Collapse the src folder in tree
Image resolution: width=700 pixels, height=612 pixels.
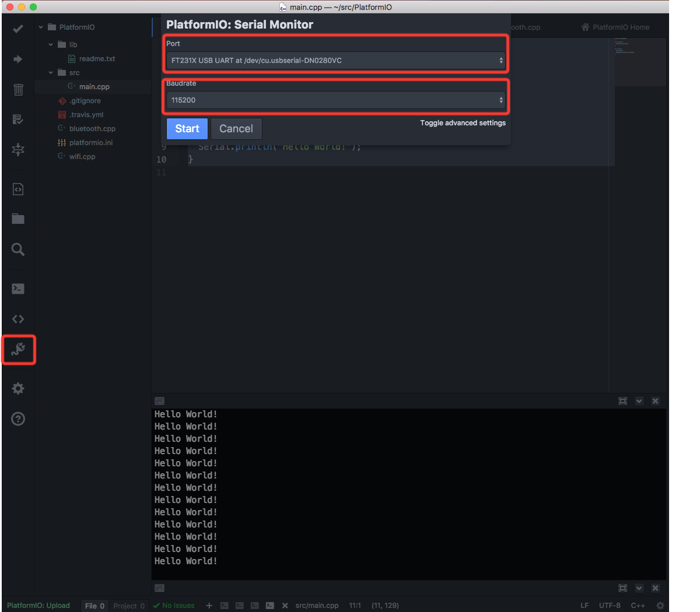51,73
